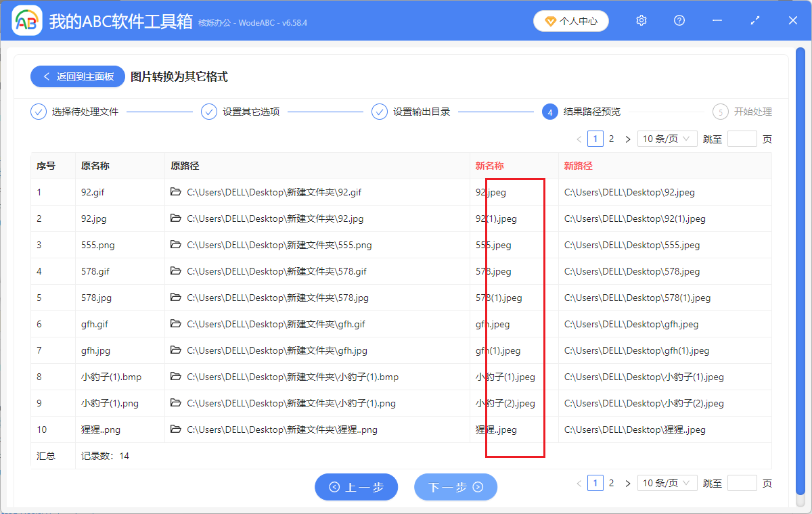Open folder icon for gfh.jpg path
The image size is (812, 514).
point(176,350)
